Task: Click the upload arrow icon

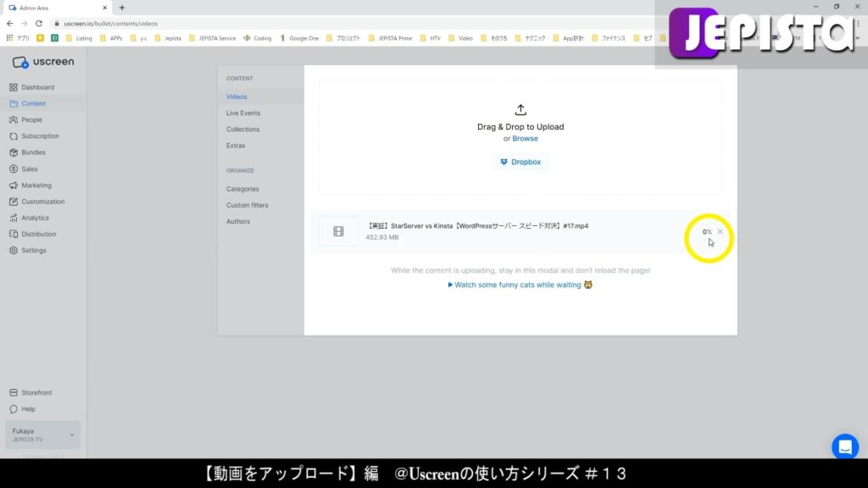Action: tap(520, 109)
